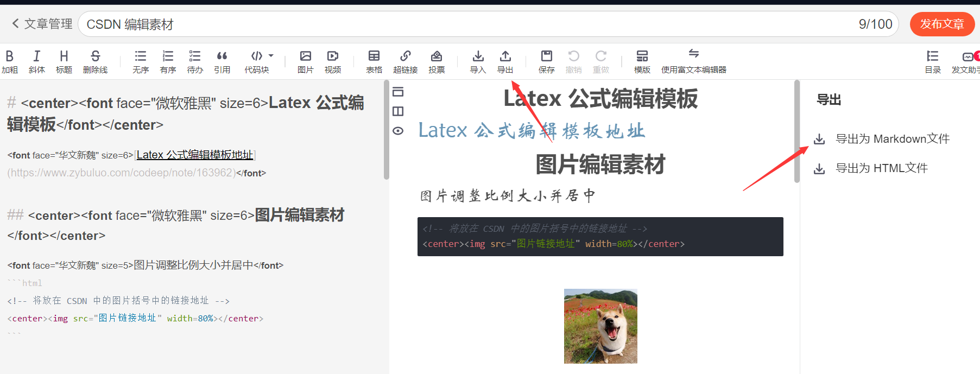980x374 pixels.
Task: Insert unordered list (无序)
Action: click(141, 61)
